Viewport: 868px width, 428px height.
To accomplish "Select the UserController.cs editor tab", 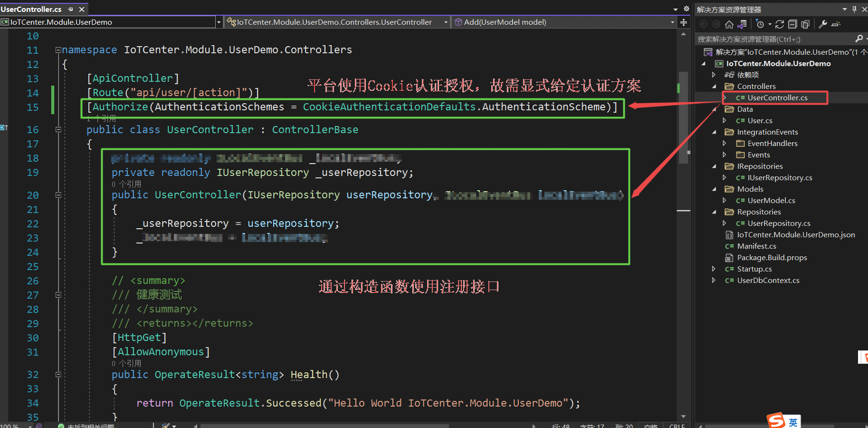I will [31, 9].
